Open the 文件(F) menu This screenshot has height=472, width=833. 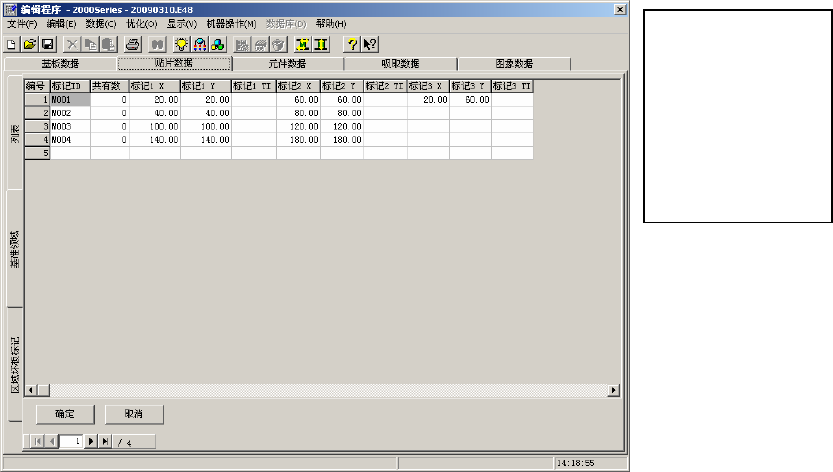point(22,23)
